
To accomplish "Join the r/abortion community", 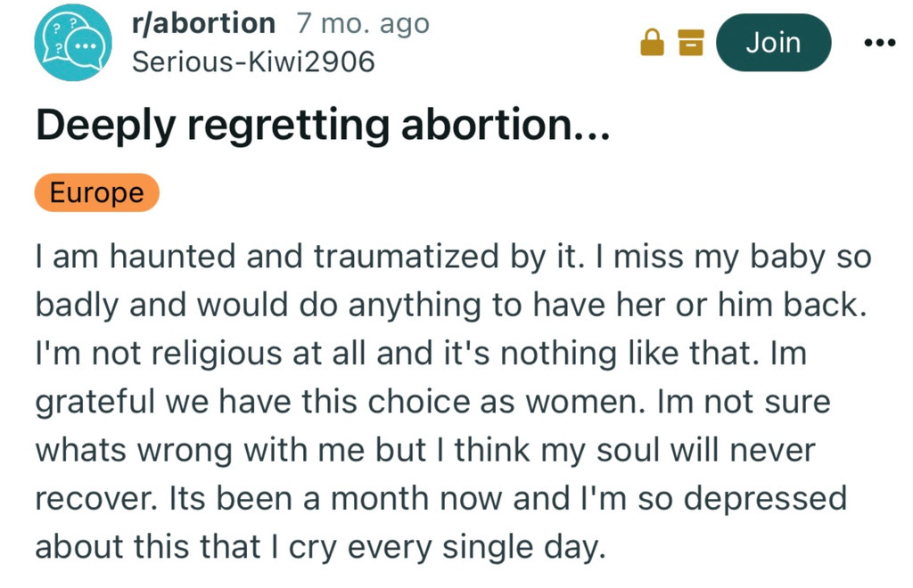I will pos(773,42).
